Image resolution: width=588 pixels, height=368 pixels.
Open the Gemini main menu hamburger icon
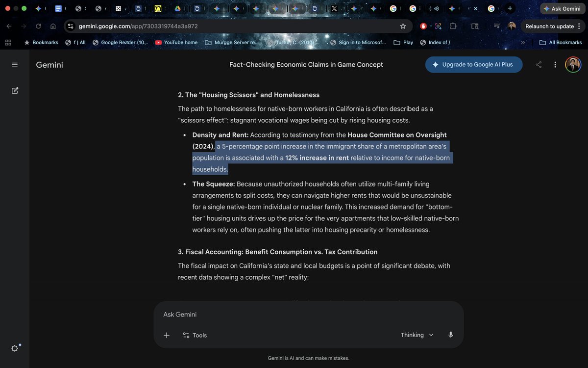coord(15,65)
